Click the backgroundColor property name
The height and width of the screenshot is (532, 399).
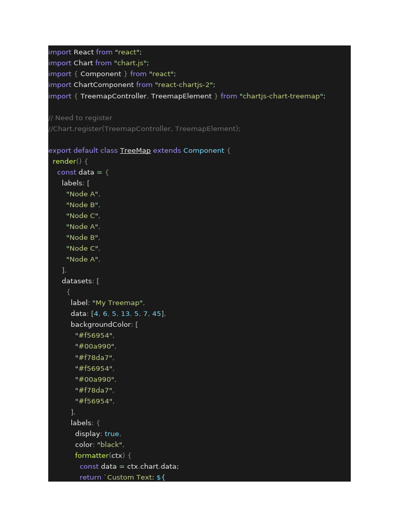point(101,324)
